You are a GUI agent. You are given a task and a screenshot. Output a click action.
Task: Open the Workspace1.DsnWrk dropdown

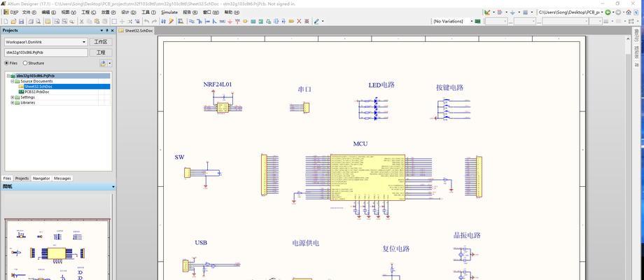[84, 42]
